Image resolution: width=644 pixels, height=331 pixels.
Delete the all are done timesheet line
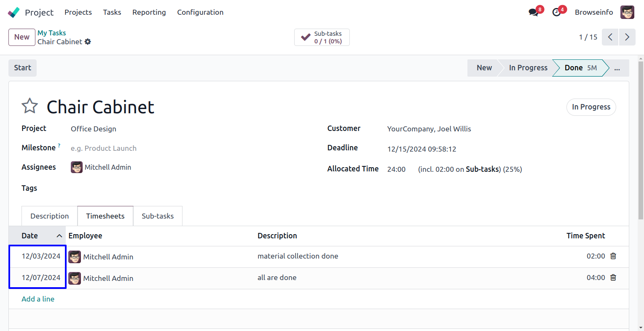tap(613, 278)
